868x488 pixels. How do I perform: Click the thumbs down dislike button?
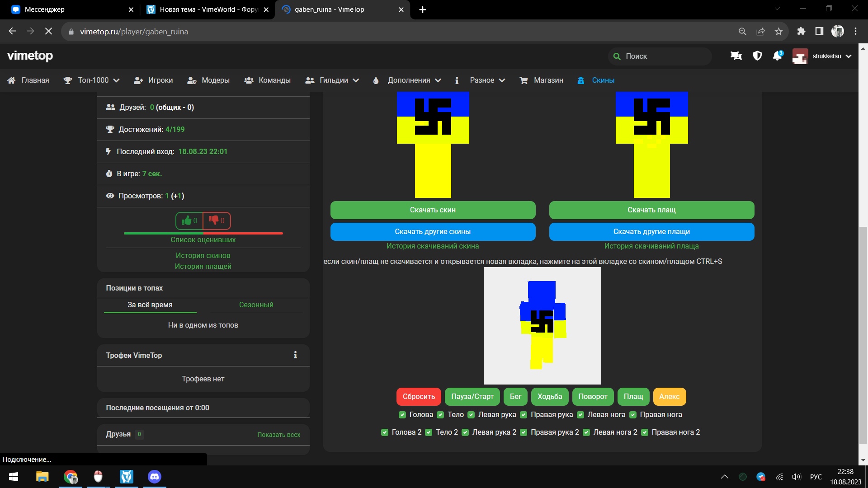point(217,221)
